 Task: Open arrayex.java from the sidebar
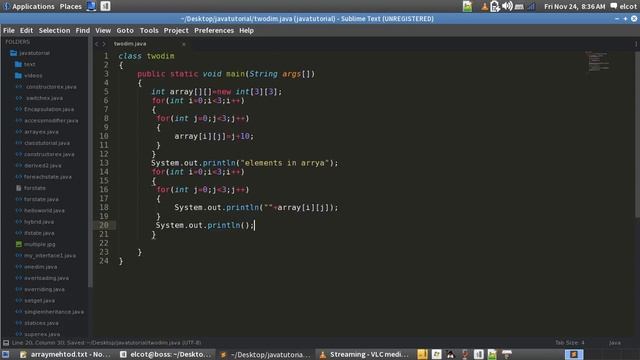pyautogui.click(x=41, y=132)
